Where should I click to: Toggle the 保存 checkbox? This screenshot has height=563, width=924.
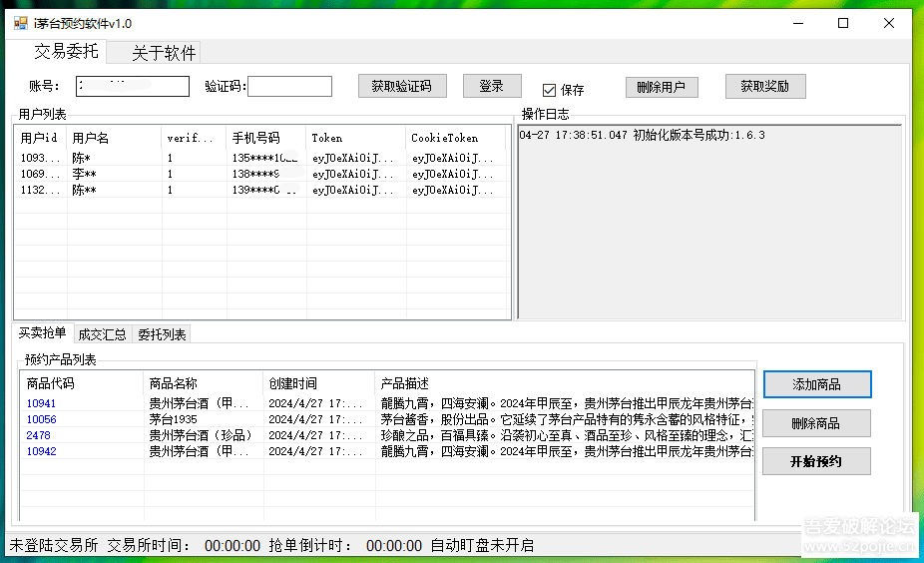coord(549,90)
